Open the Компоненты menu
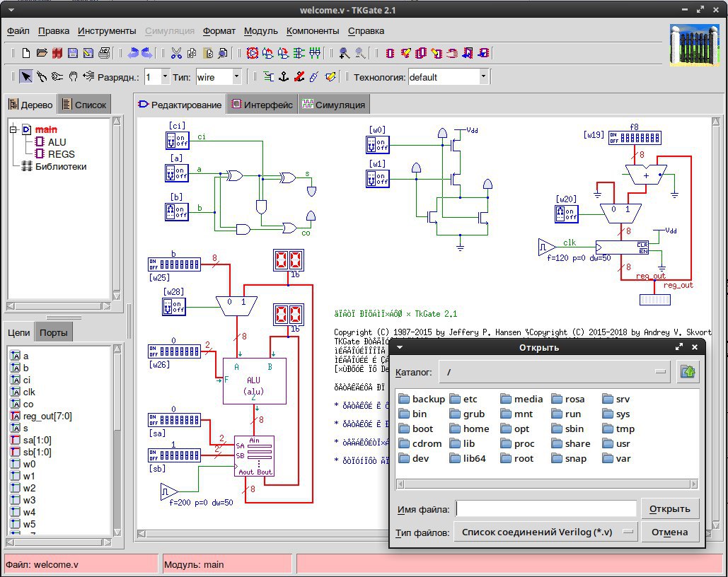This screenshot has height=577, width=728. pos(313,31)
